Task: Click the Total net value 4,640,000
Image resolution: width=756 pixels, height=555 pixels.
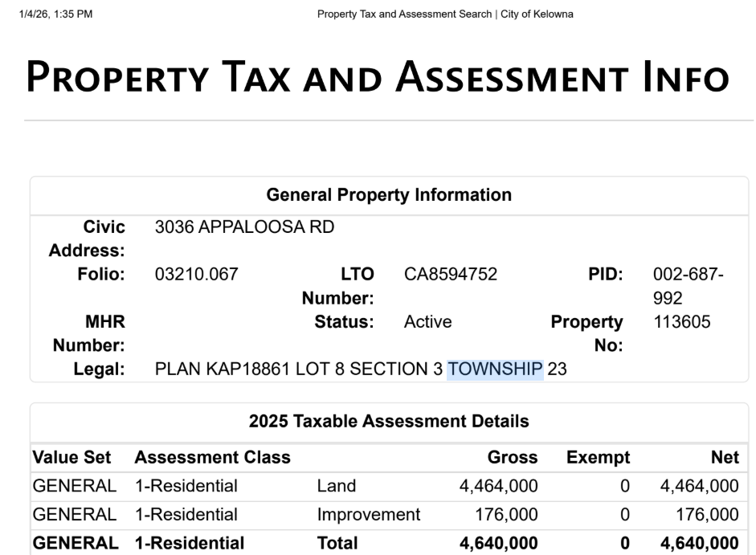Action: tap(698, 543)
